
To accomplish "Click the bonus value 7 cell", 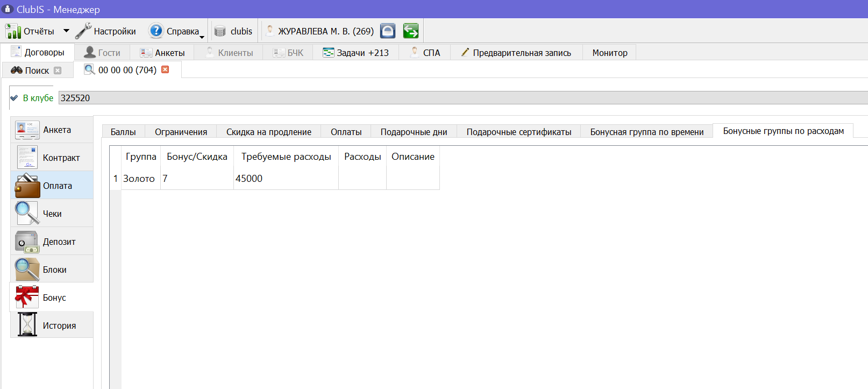I will (197, 179).
